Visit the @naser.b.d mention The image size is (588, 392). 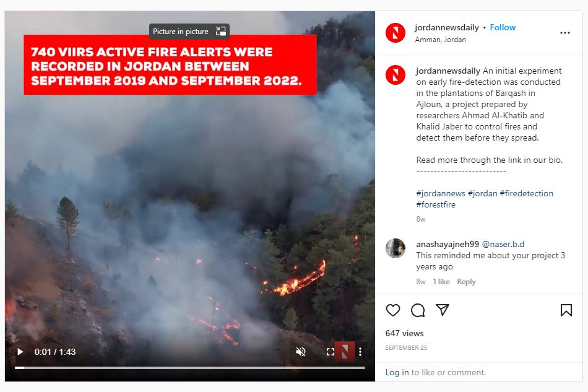(503, 244)
